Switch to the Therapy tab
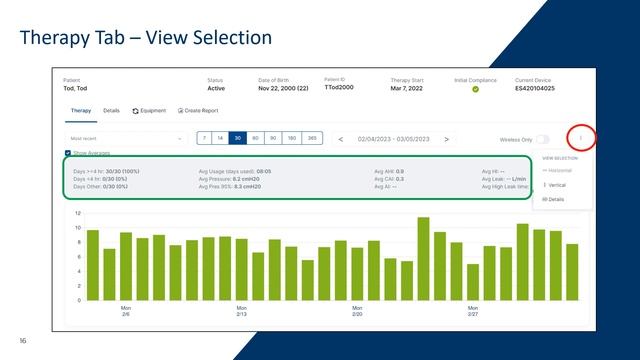 click(81, 111)
